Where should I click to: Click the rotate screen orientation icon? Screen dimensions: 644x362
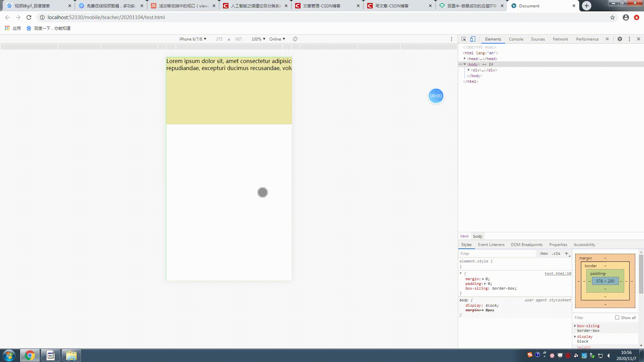pos(295,39)
